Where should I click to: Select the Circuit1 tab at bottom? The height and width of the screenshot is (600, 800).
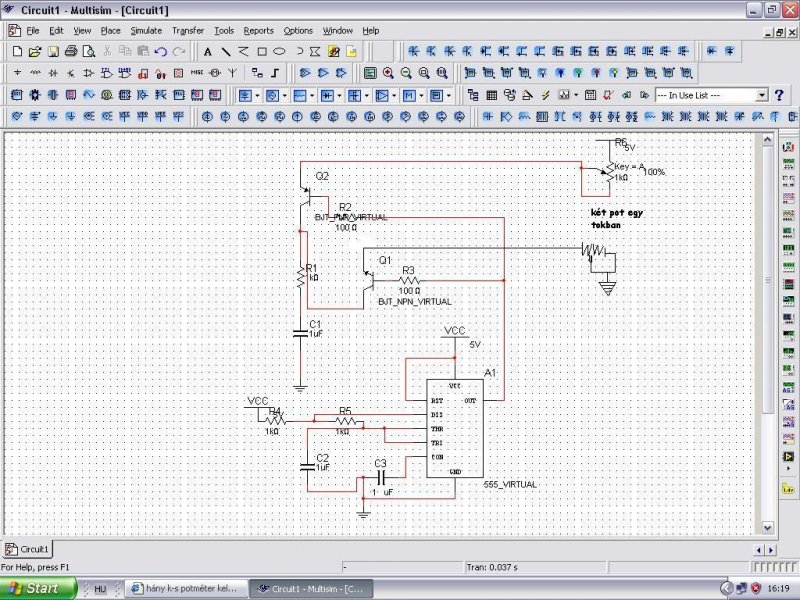pyautogui.click(x=28, y=549)
